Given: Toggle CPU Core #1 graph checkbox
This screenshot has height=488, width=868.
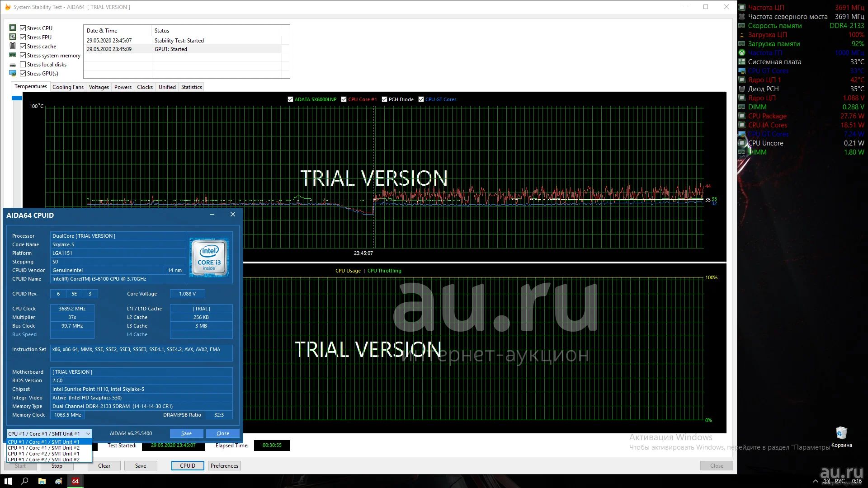Looking at the screenshot, I should 344,99.
